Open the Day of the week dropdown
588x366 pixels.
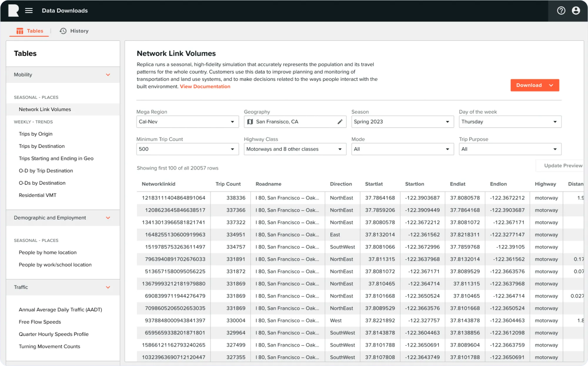[510, 122]
